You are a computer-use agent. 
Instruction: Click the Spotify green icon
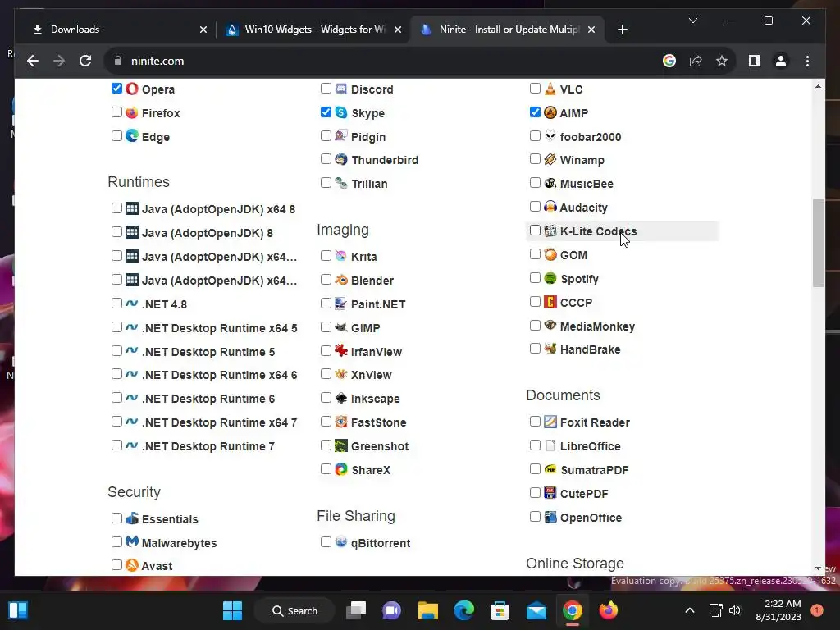pos(550,278)
